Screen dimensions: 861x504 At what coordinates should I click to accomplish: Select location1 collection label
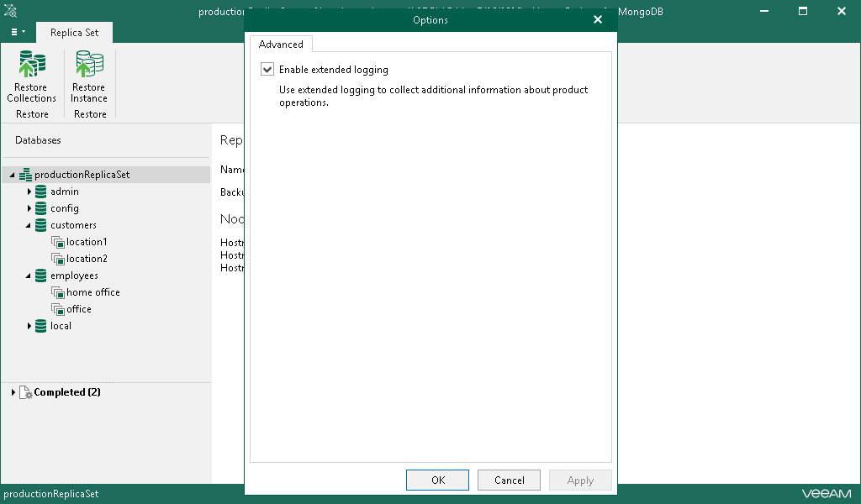87,242
